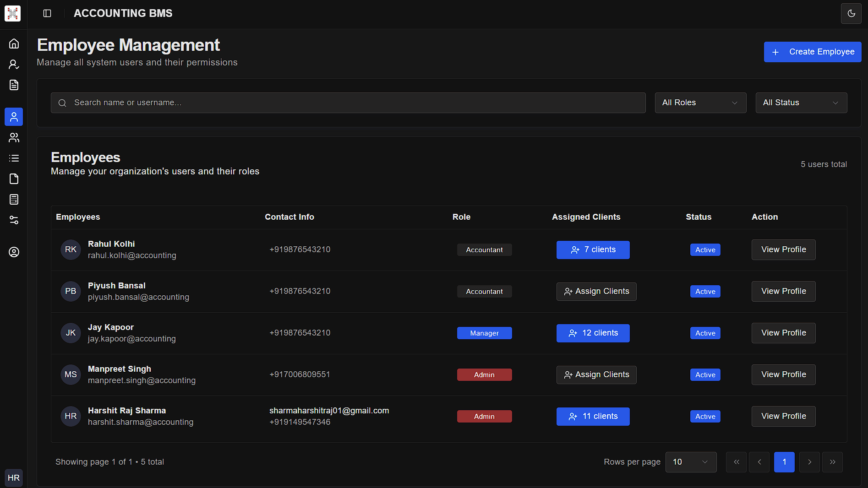Select the calculator icon in the sidebar
This screenshot has height=488, width=868.
click(13, 199)
